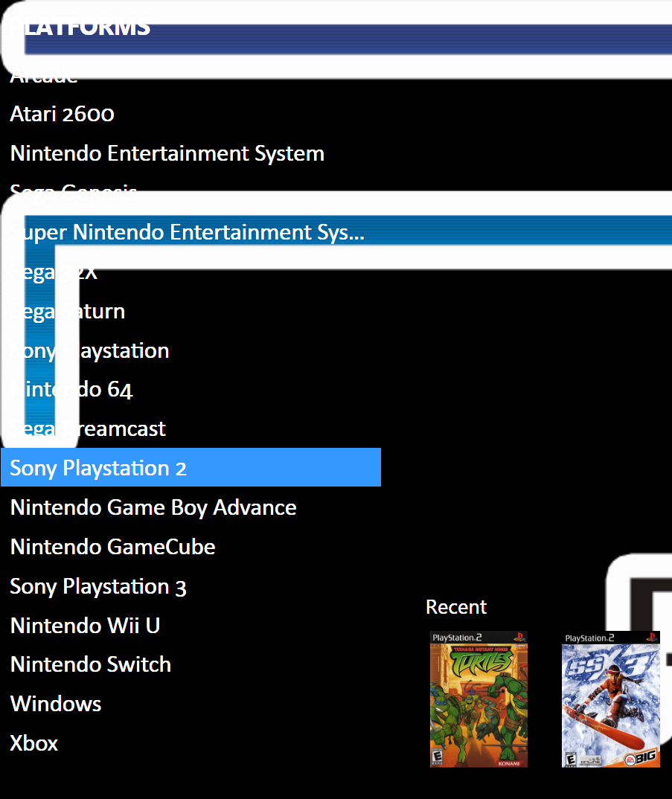Screen dimensions: 672x799
Task: Select Nintendo 64 platform
Action: (191, 390)
